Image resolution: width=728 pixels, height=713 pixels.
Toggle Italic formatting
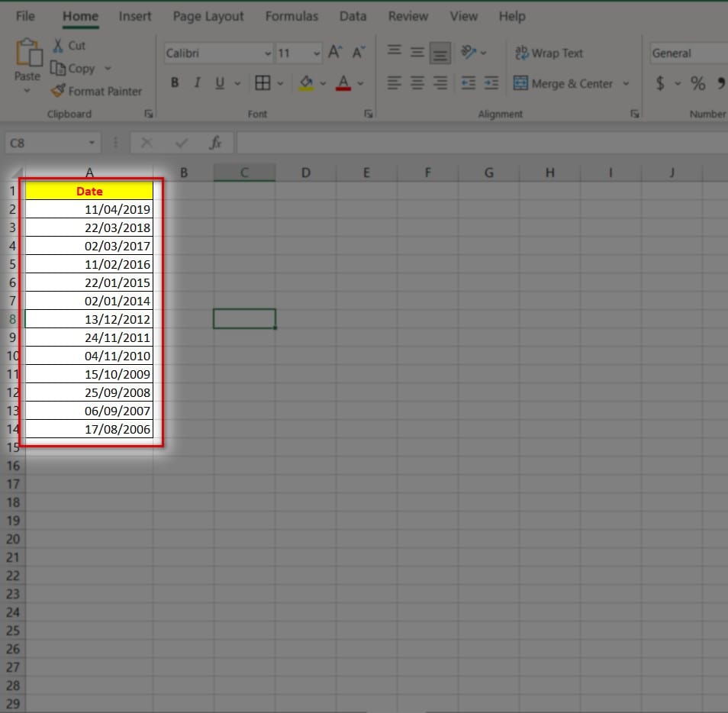pyautogui.click(x=197, y=83)
